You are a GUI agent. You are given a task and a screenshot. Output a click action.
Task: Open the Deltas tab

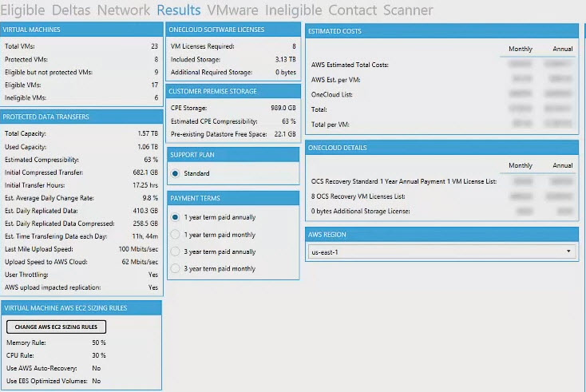point(71,10)
